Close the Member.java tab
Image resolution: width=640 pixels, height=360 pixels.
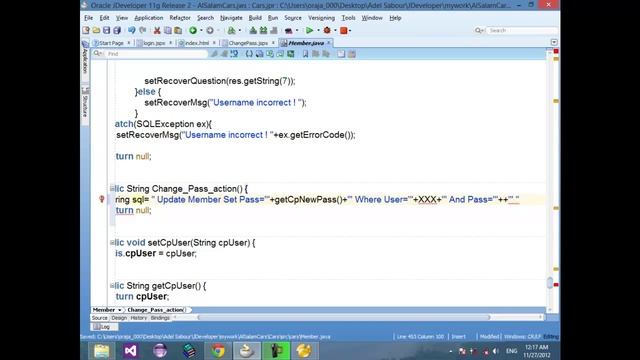point(329,42)
